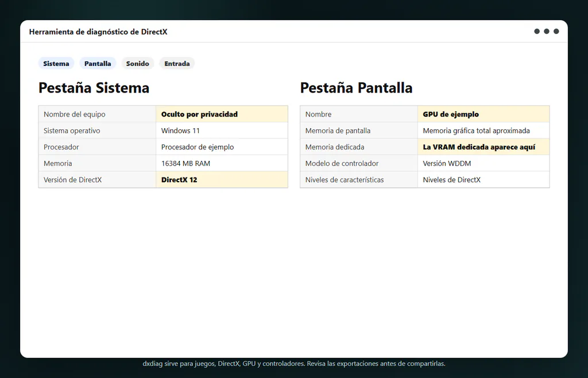Switch to the Sistema tab
The height and width of the screenshot is (378, 588).
point(56,63)
